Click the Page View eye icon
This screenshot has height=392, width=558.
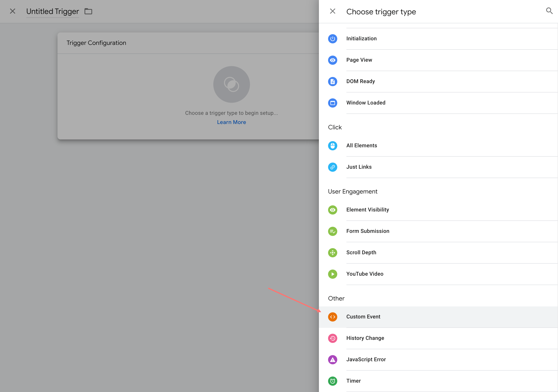332,60
